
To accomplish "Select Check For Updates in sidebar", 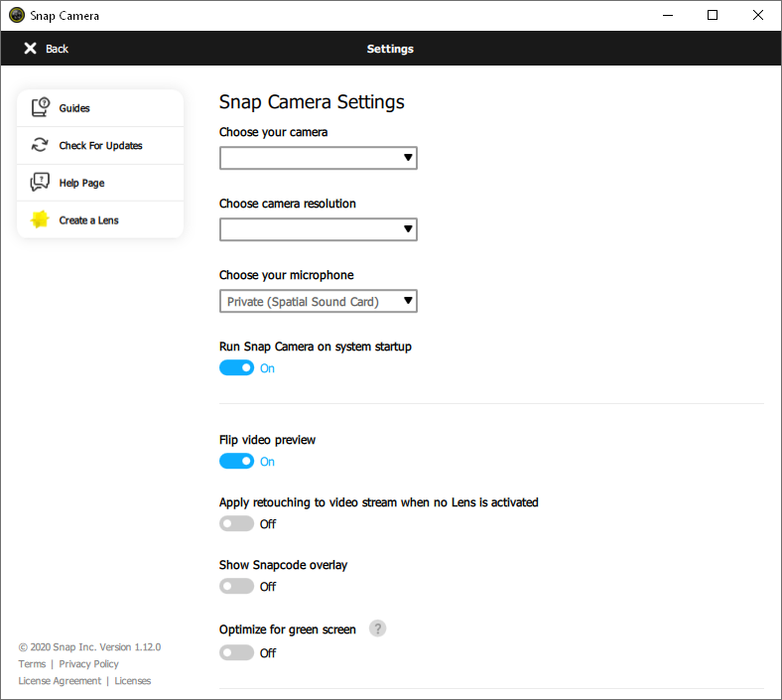I will coord(100,146).
